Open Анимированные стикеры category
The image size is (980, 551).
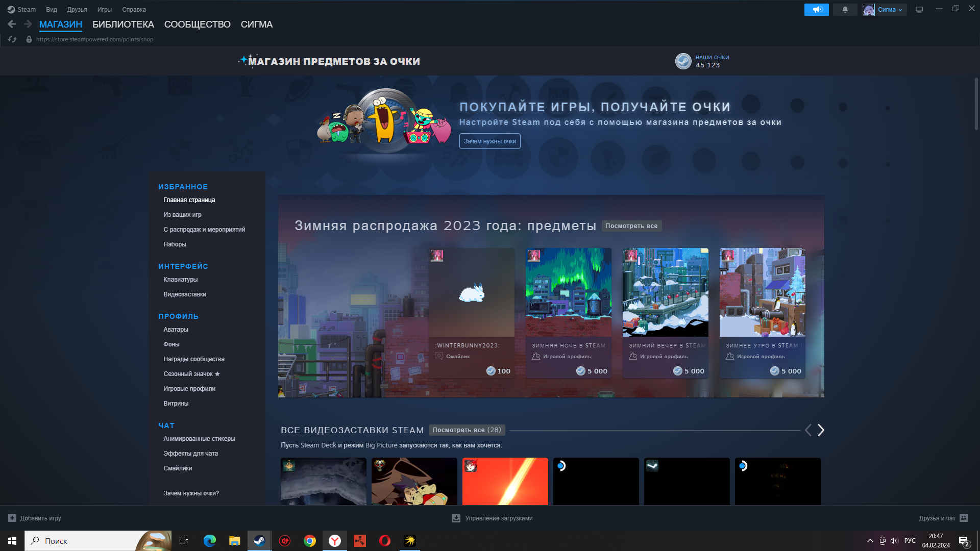199,439
